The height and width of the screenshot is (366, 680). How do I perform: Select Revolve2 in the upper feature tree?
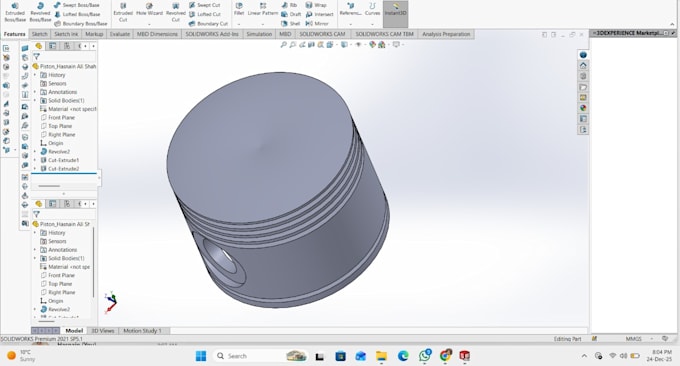(x=55, y=152)
